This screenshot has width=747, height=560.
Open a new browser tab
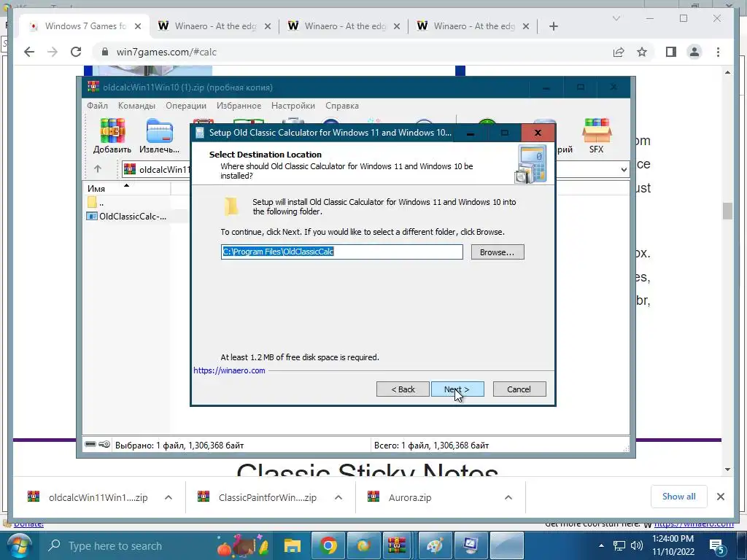click(553, 26)
